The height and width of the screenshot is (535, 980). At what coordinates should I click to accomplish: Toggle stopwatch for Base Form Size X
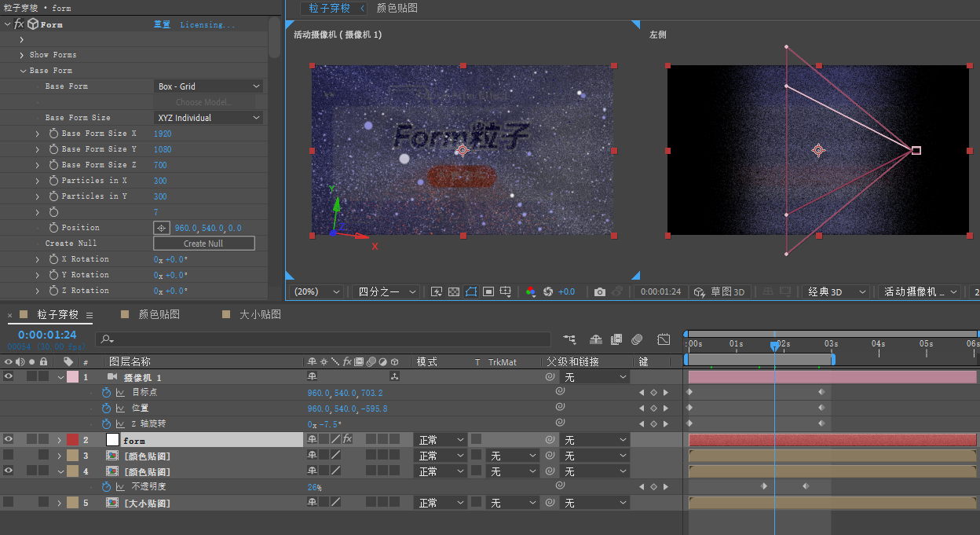pos(53,134)
